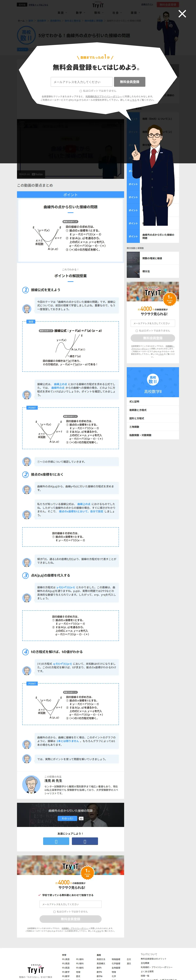This screenshot has width=196, height=980.
Task: Click the orange 1分 かんたん登録 sidebar badge
Action: click(170, 299)
